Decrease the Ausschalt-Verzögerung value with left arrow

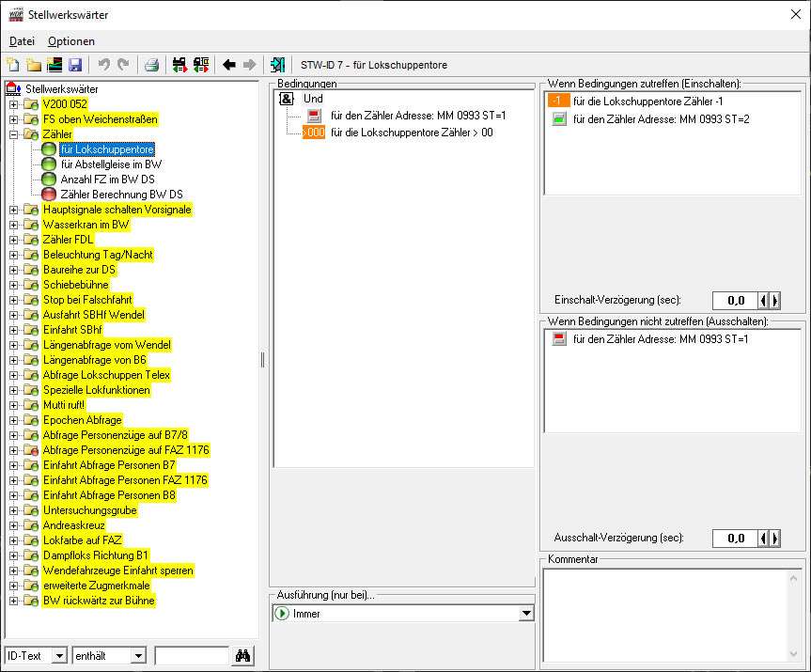click(x=764, y=539)
